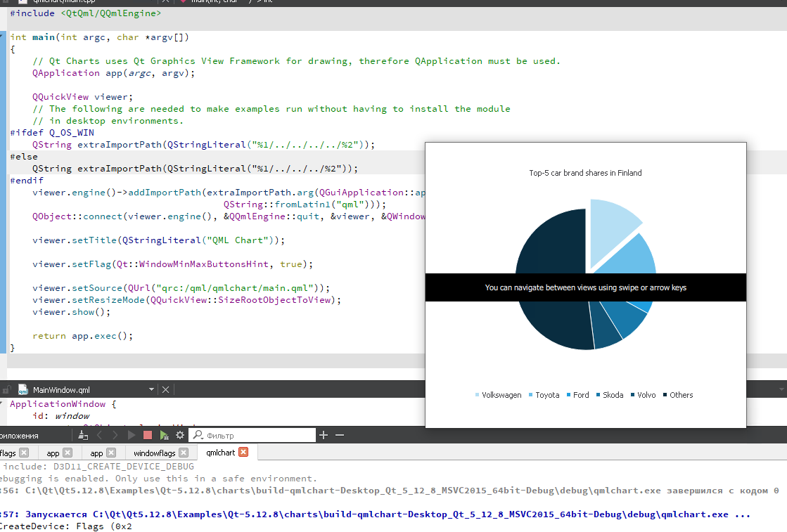Click the CreateDevice: Flags output line
This screenshot has width=787, height=532.
pos(66,526)
